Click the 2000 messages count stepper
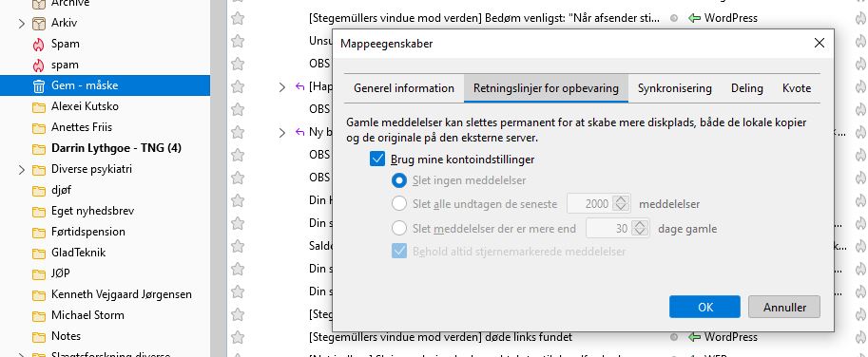This screenshot has width=868, height=357. pos(621,204)
